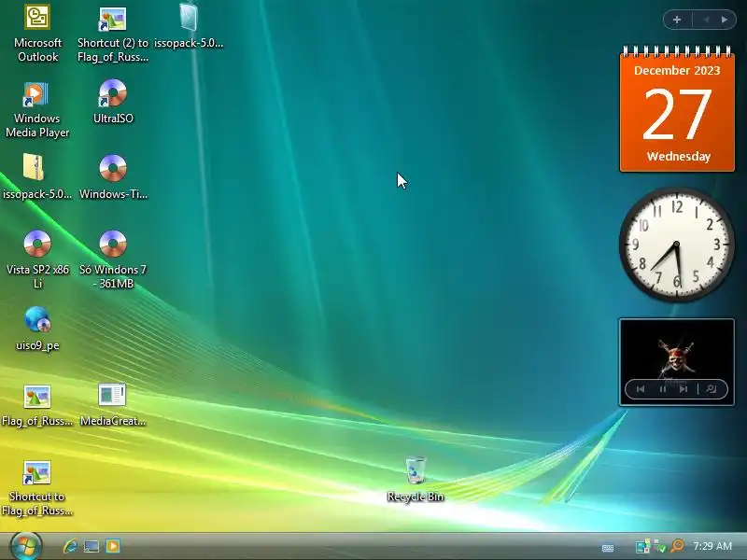This screenshot has height=560, width=747.
Task: Click the 7:29 AM taskbar clock
Action: [712, 546]
